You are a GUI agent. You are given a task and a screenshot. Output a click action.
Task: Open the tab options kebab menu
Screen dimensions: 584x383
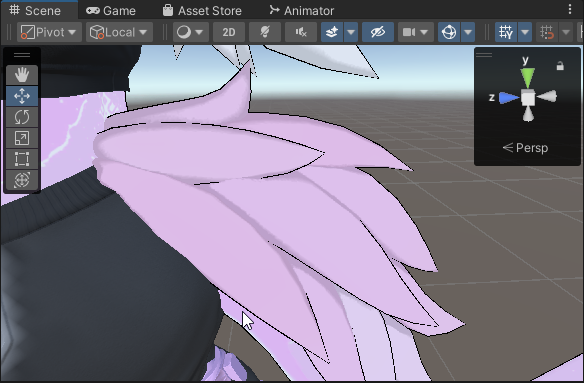tap(570, 10)
